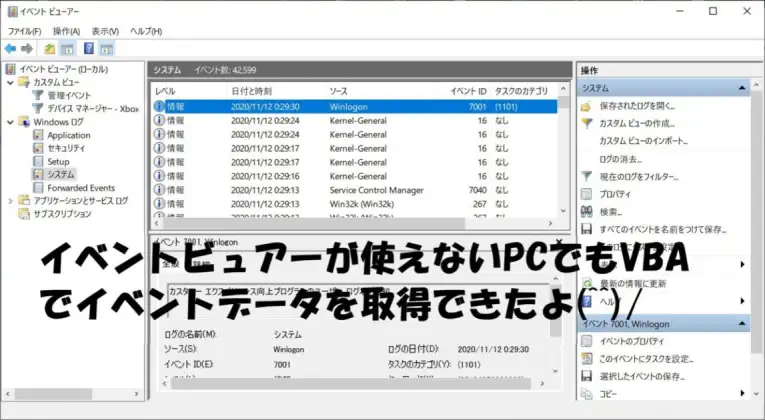Open the 表示(V) menu
This screenshot has height=420, width=765.
tap(106, 31)
